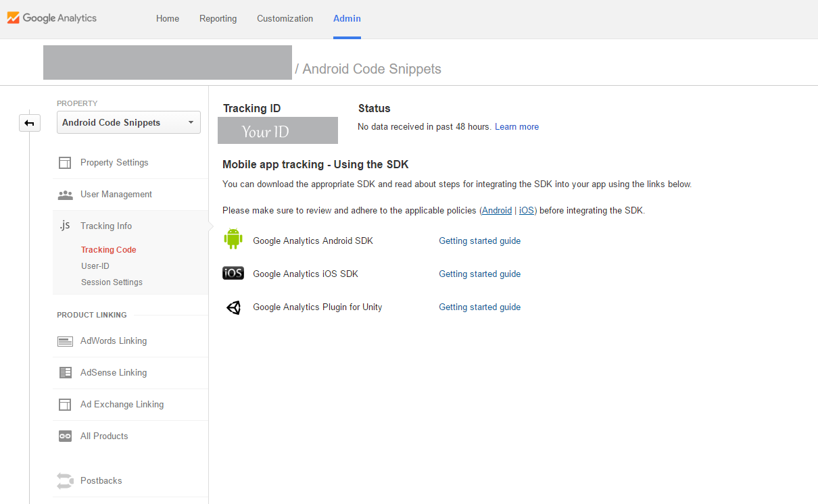
Task: Click the 'Android Code Snippets' page title
Action: [x=372, y=69]
